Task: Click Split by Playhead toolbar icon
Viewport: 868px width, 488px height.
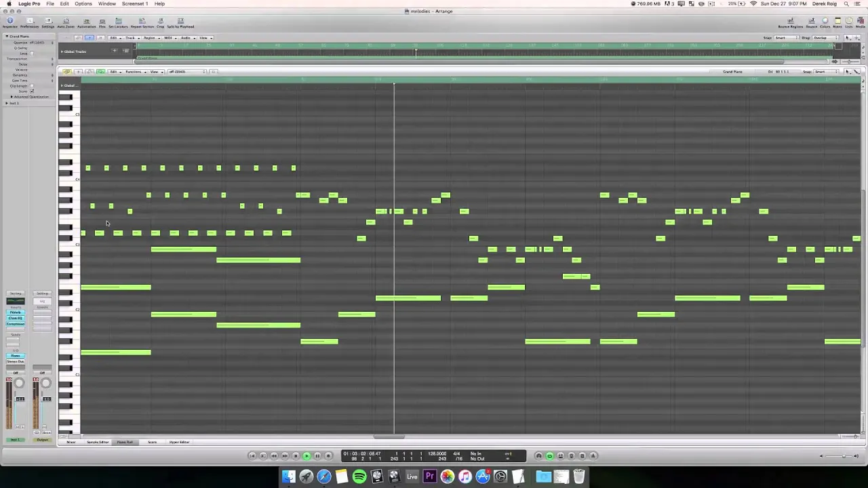Action: (x=180, y=23)
